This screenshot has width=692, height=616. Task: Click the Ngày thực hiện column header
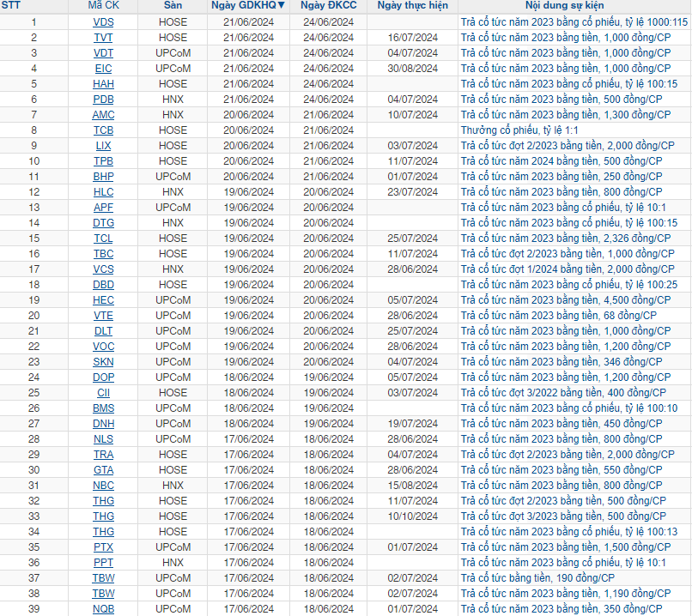[413, 5]
